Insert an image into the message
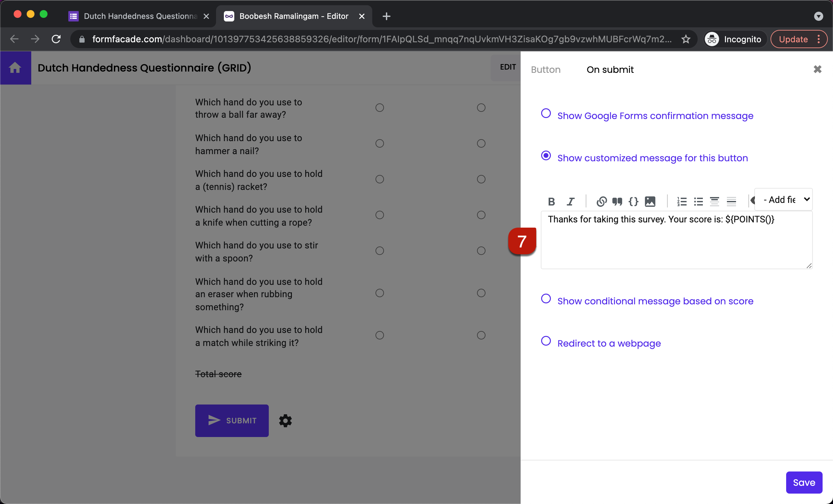 tap(650, 202)
